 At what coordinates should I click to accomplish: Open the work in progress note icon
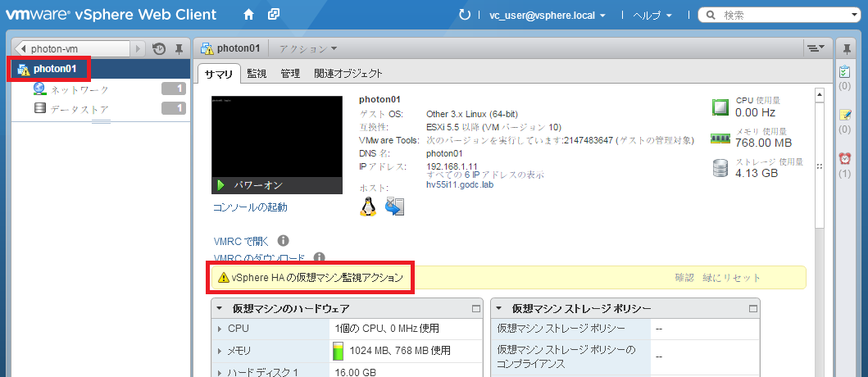[x=845, y=115]
